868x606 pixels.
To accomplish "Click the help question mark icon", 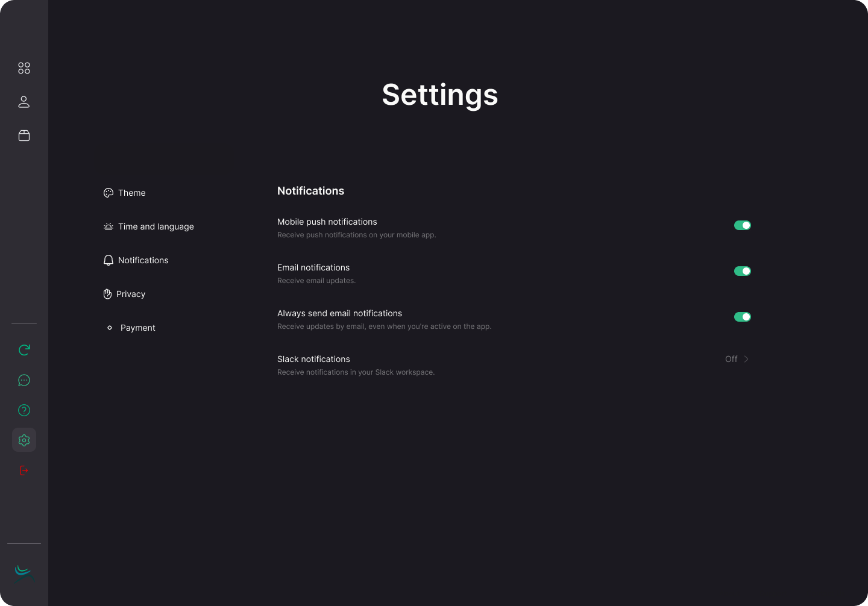I will [x=24, y=410].
